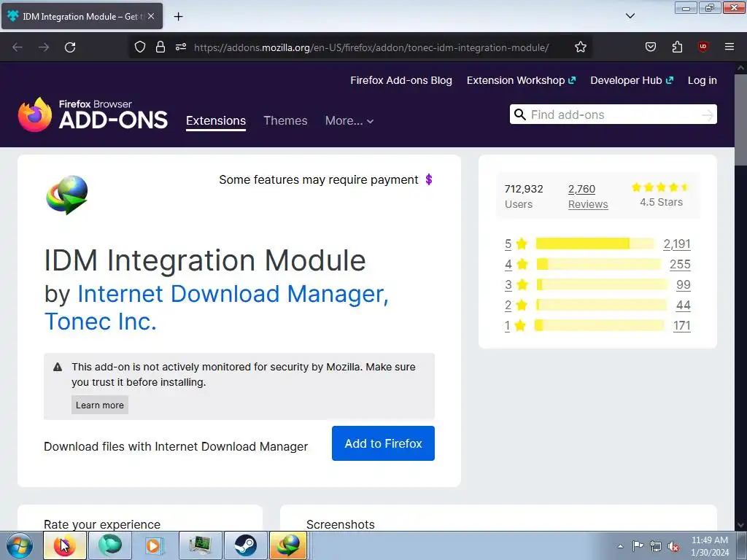
Task: Click the Firefox taskbar icon
Action: (65, 545)
